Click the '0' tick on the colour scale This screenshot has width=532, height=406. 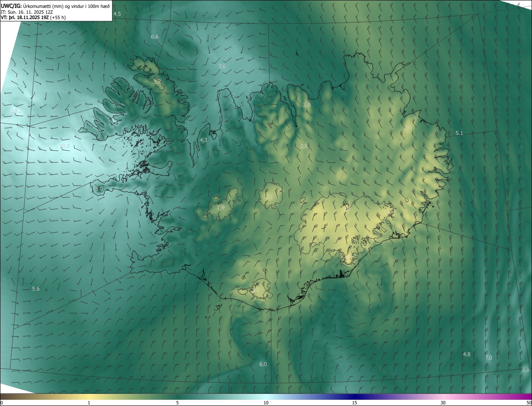(x=2, y=403)
